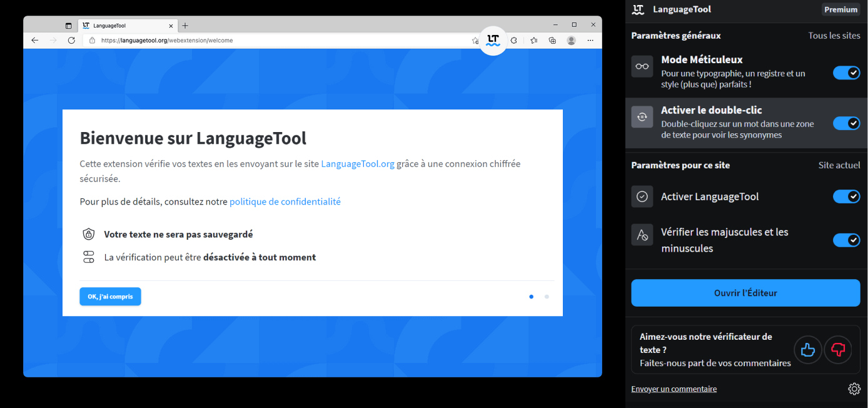Screen dimensions: 868x408
Task: Add page to favorites with star-plus icon
Action: pyautogui.click(x=475, y=40)
